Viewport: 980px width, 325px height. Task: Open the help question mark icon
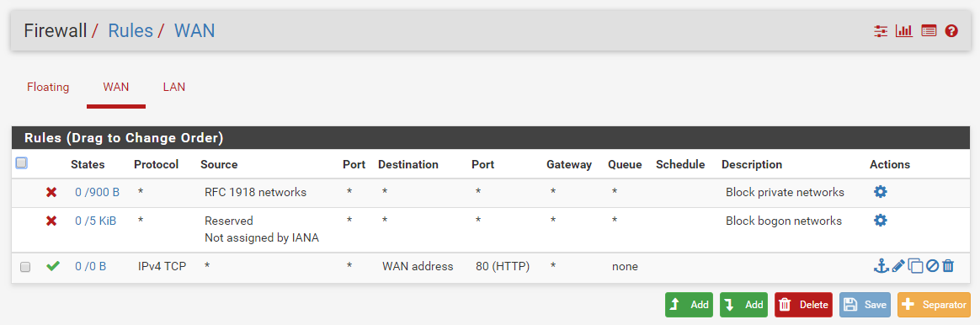click(x=951, y=30)
